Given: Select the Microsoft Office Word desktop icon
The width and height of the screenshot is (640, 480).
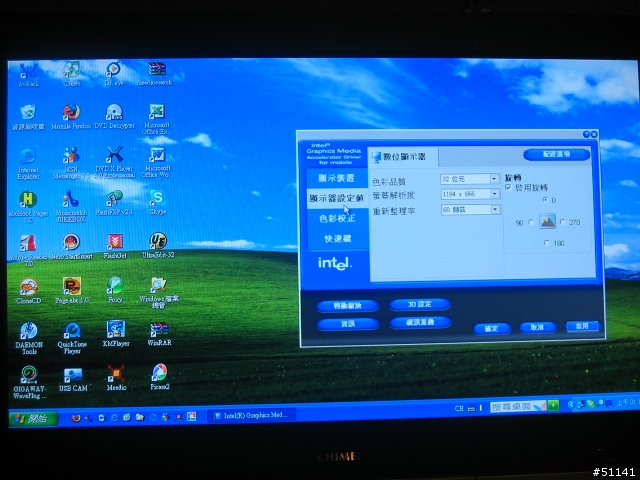Looking at the screenshot, I should pos(157,162).
